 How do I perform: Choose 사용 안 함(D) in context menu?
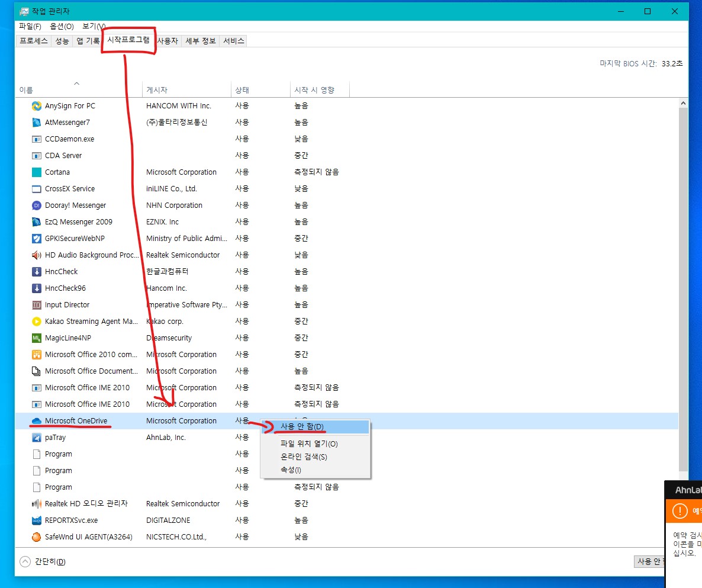315,427
